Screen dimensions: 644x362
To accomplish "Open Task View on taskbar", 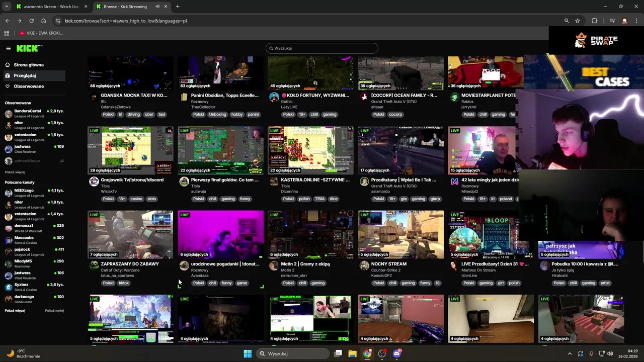I will point(338,353).
